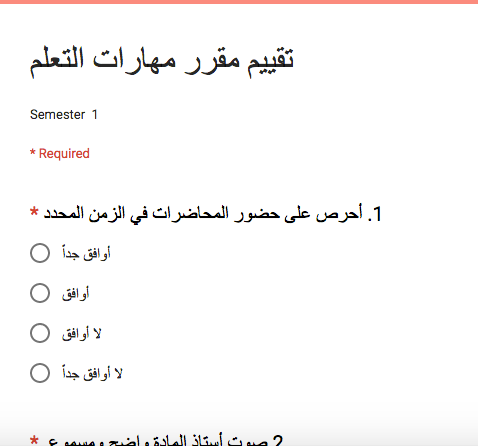Click the salmon-colored header bar at top
This screenshot has height=446, width=478.
tap(239, 2)
